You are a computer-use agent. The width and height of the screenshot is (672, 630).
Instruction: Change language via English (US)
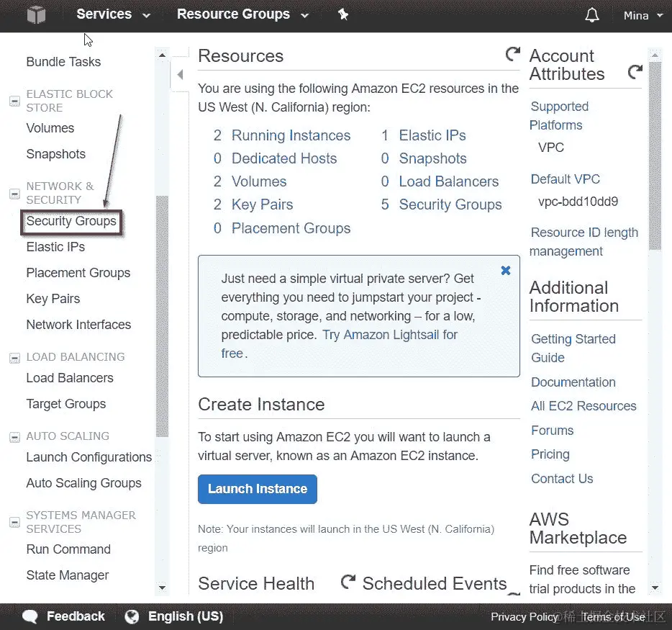pos(186,616)
